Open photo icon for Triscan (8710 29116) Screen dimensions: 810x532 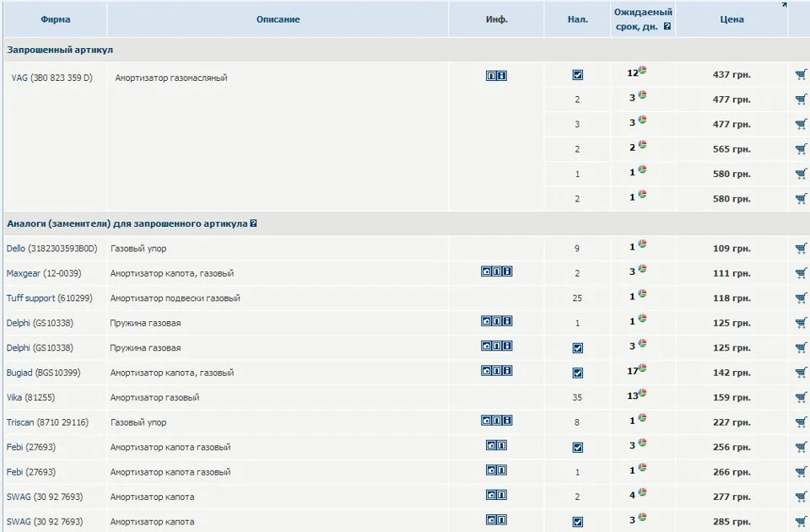point(486,421)
